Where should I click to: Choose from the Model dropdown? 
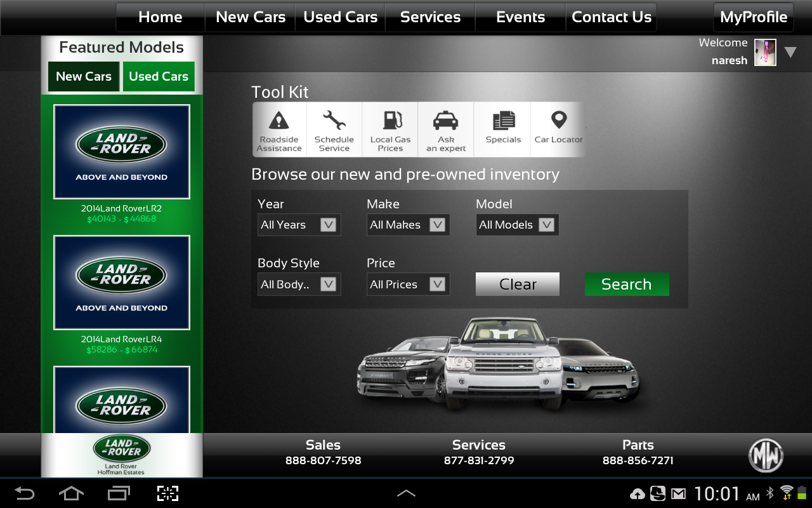tap(517, 225)
